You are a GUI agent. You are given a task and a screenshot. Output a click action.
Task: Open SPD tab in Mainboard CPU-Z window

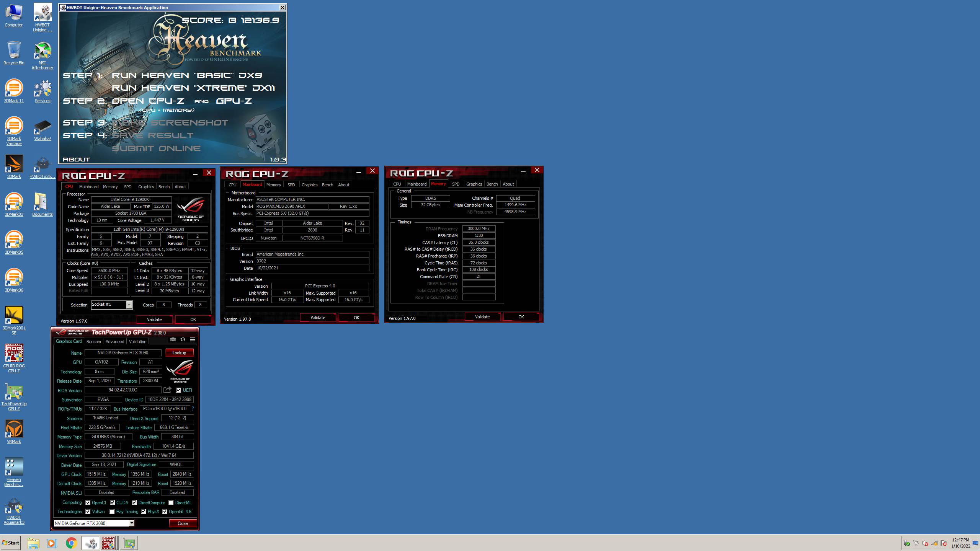[291, 185]
